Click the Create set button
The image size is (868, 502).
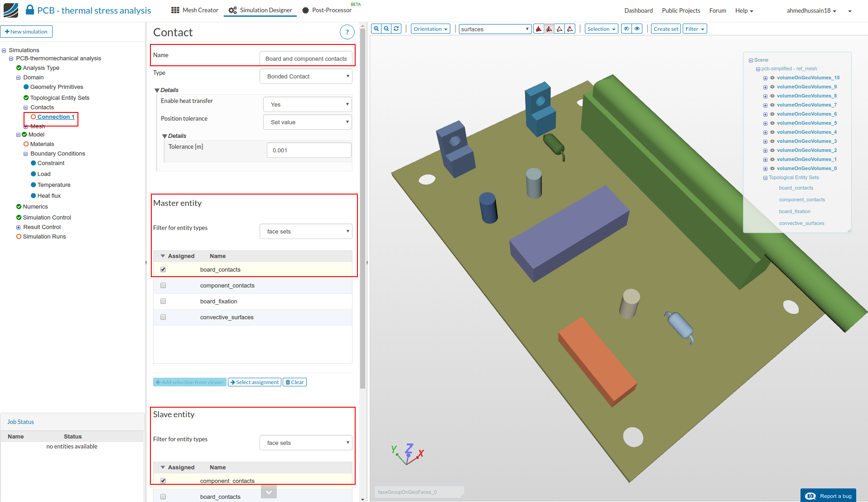click(665, 29)
